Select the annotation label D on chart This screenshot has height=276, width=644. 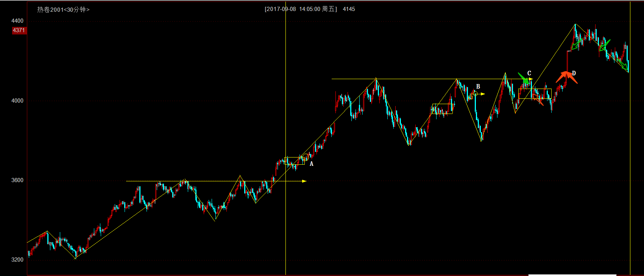pos(574,73)
